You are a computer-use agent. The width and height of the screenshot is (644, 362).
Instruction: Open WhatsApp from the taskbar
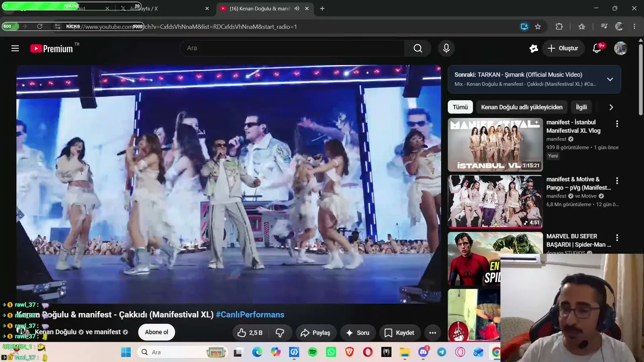coord(331,352)
